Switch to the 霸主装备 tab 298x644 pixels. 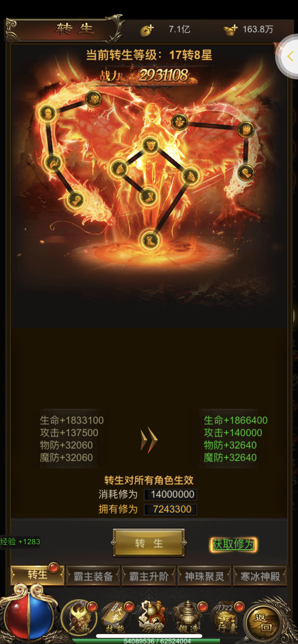[93, 576]
